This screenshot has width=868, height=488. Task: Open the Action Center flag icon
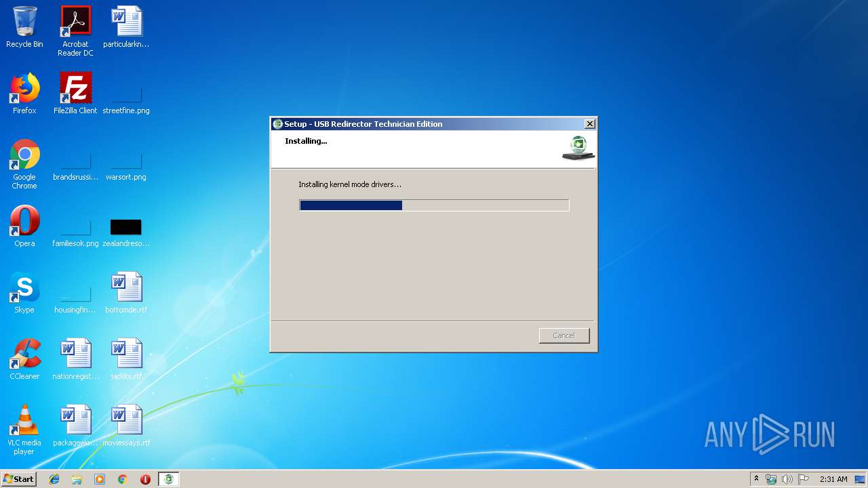point(804,479)
